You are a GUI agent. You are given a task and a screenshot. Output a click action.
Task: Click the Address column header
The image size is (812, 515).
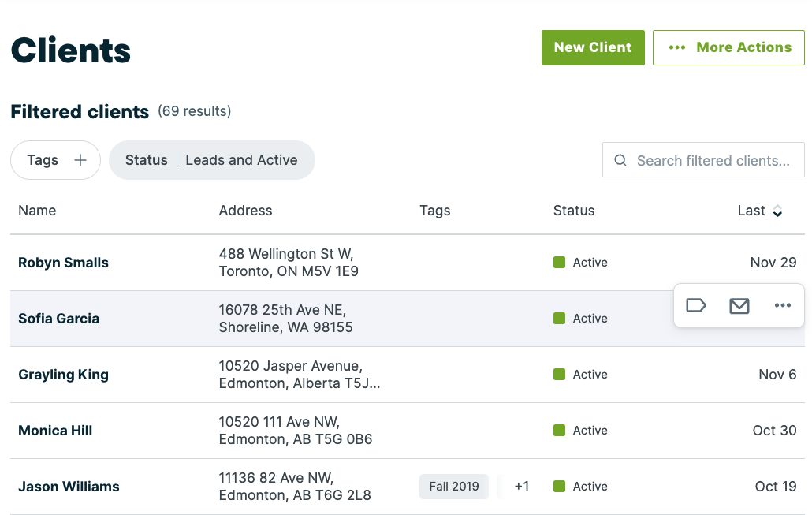point(245,211)
